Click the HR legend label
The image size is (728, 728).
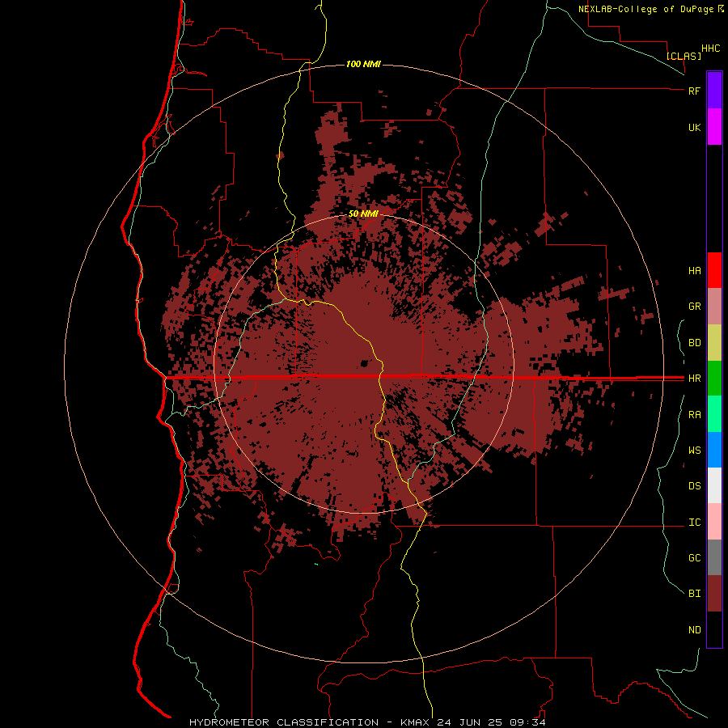pyautogui.click(x=694, y=379)
